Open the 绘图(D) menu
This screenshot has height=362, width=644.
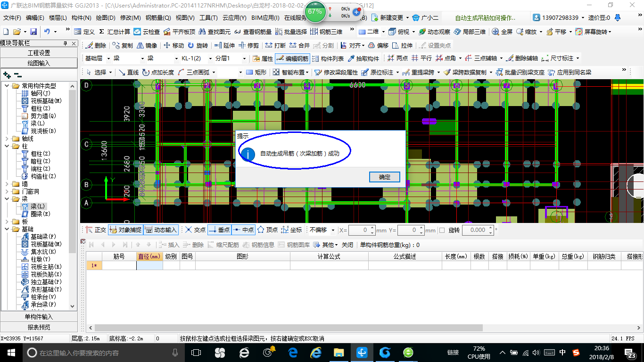click(x=106, y=18)
